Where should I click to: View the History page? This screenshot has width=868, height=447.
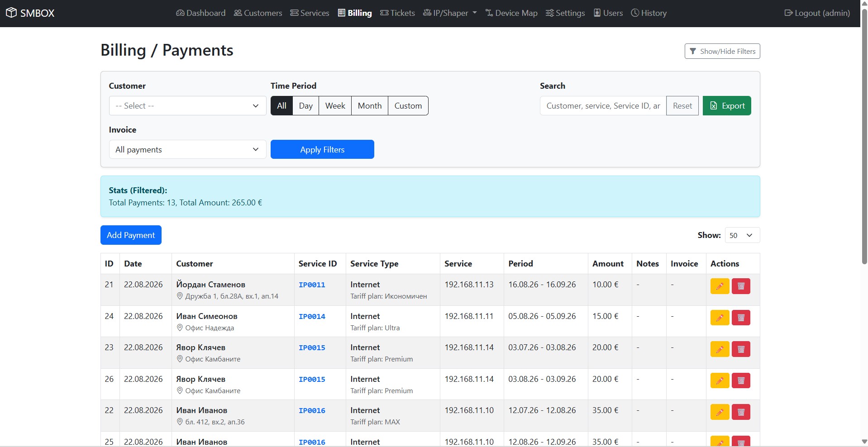coord(649,13)
